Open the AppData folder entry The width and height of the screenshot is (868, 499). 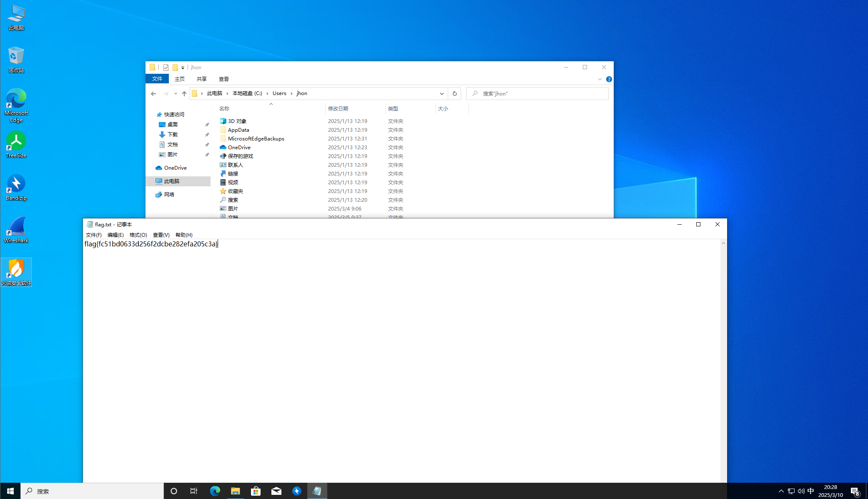(238, 130)
